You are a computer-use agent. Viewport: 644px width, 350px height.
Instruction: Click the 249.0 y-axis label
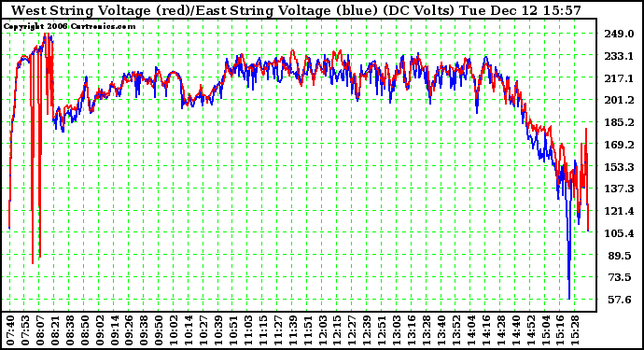(619, 35)
